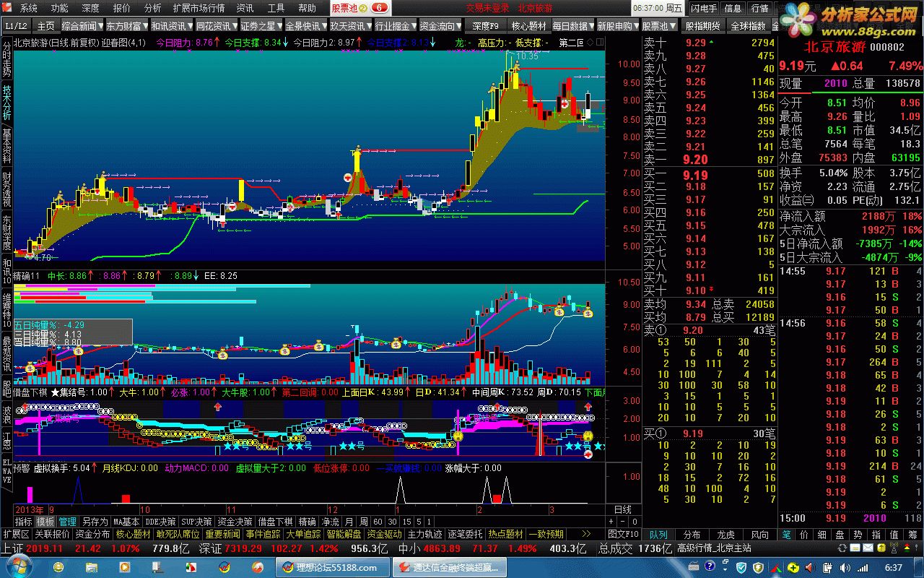924x578 pixels.
Task: Click the 核心题材 toolbar button
Action: click(x=528, y=26)
